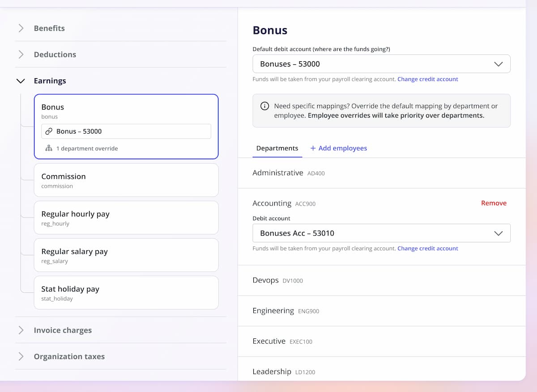537x392 pixels.
Task: Click Change credit account under Accounting
Action: click(427, 249)
